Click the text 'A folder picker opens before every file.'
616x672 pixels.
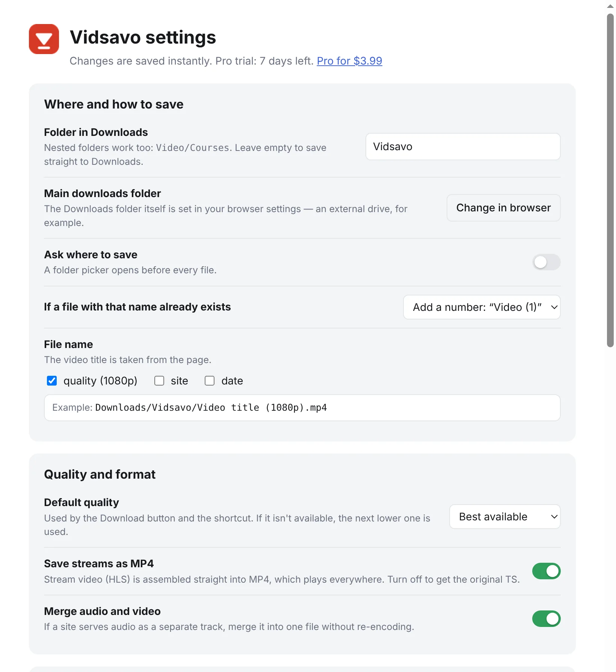130,270
